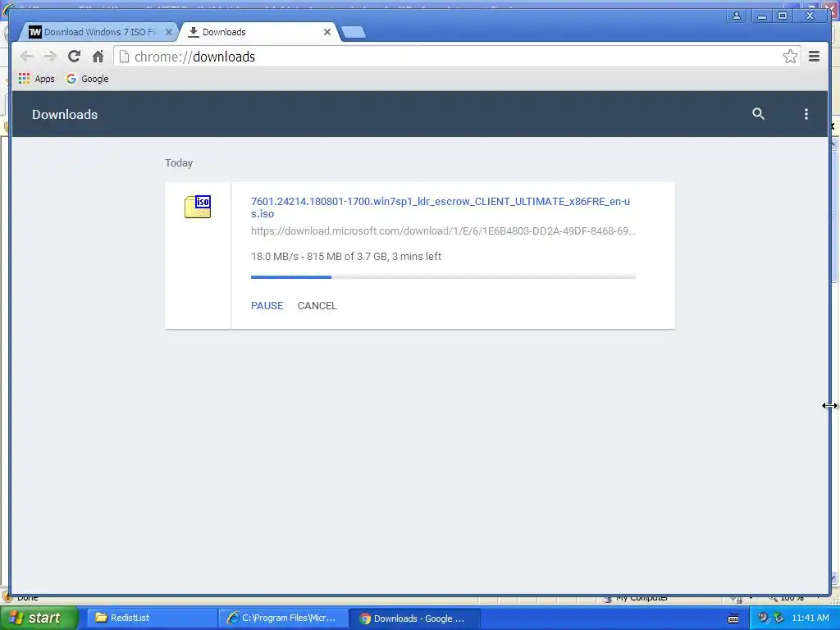Bookmark this page with the star
This screenshot has height=630, width=840.
pos(790,57)
